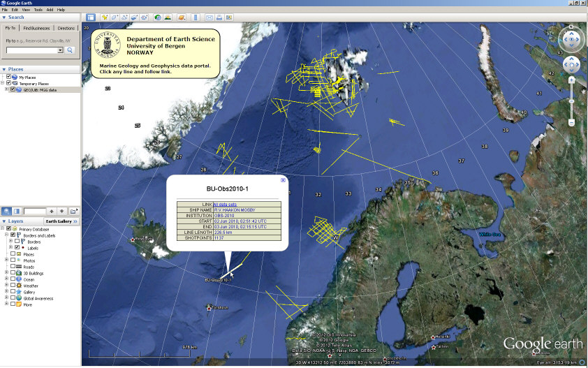The height and width of the screenshot is (368, 588).
Task: Enable the Weather layer checkbox
Action: click(x=13, y=285)
